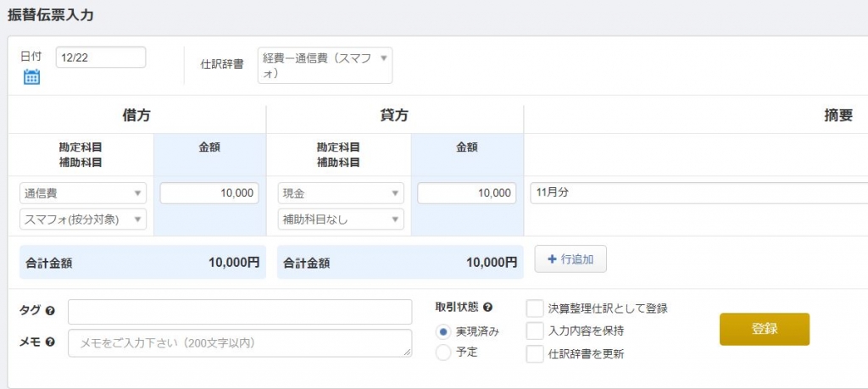Click the debit amount field 10,000
Screen dimensions: 868x389
tap(209, 193)
